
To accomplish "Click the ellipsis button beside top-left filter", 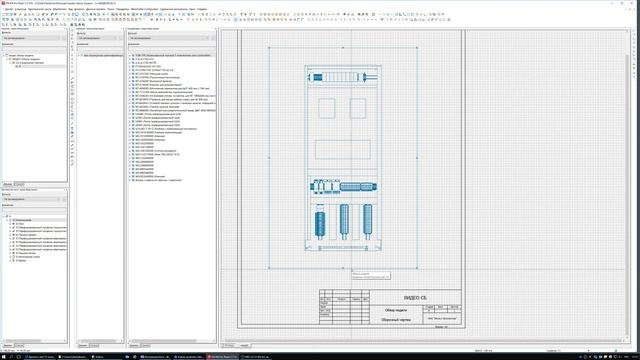I will [x=64, y=38].
